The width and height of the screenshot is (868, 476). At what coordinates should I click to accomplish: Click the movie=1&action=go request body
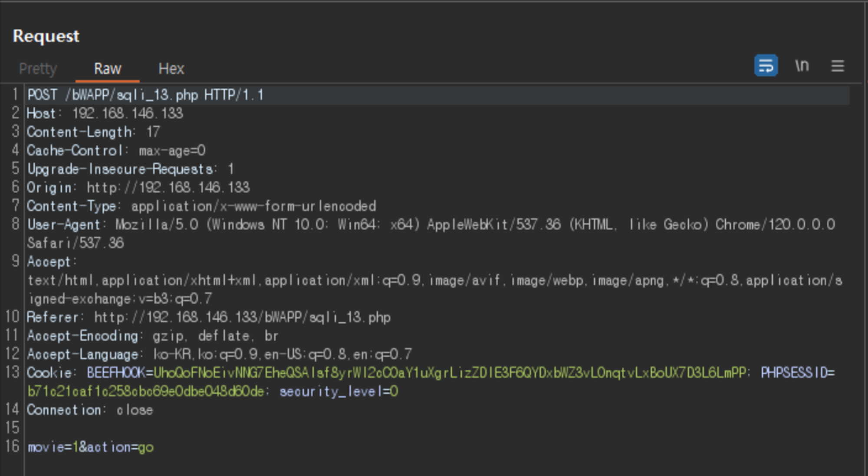coord(91,447)
